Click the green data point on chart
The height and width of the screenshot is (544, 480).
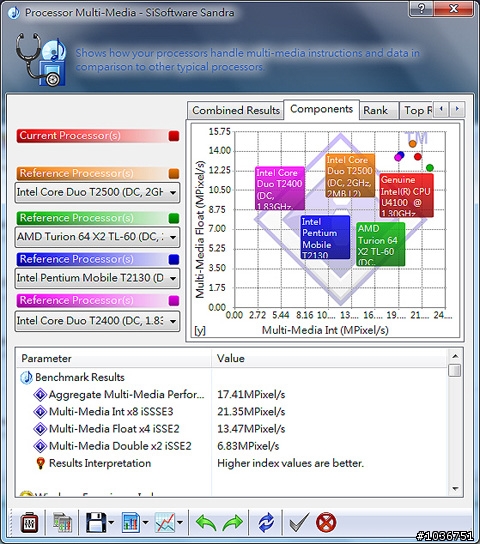(x=429, y=168)
